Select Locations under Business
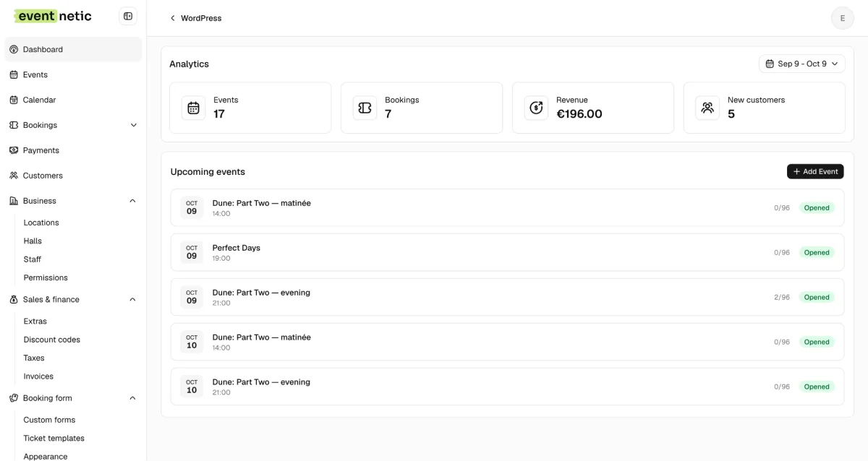Viewport: 868px width, 461px height. (x=41, y=223)
